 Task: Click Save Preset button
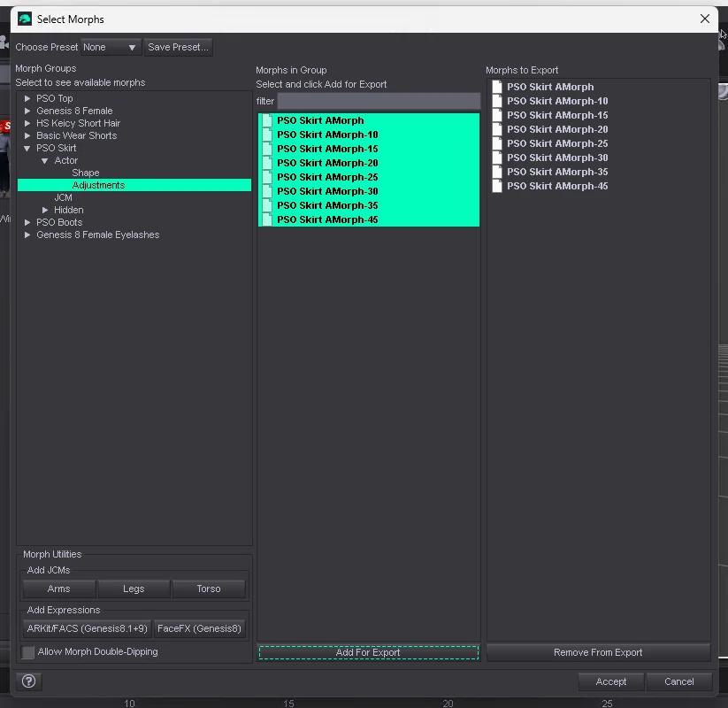(179, 48)
